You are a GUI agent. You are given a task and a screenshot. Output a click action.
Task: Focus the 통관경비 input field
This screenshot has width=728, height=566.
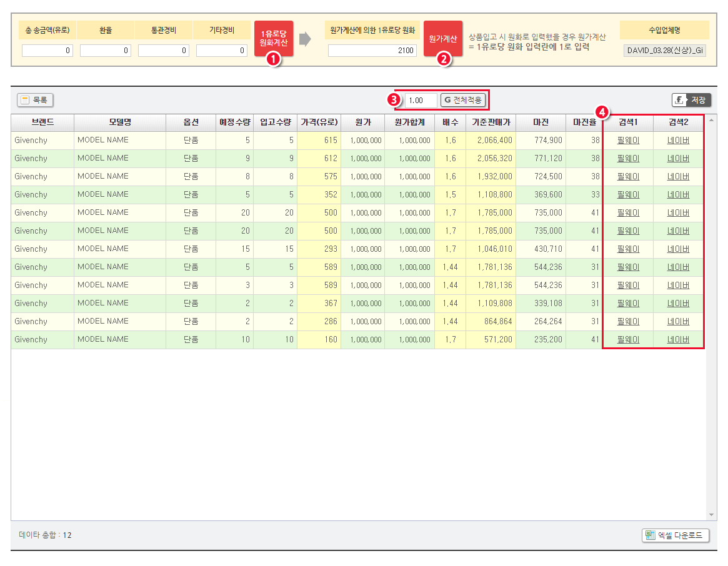point(164,50)
